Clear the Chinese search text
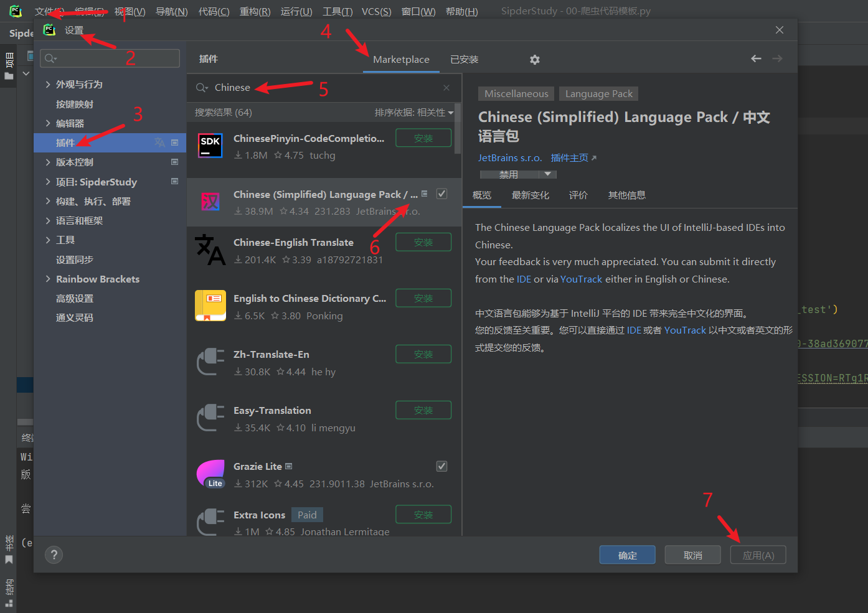The width and height of the screenshot is (868, 613). (x=446, y=88)
